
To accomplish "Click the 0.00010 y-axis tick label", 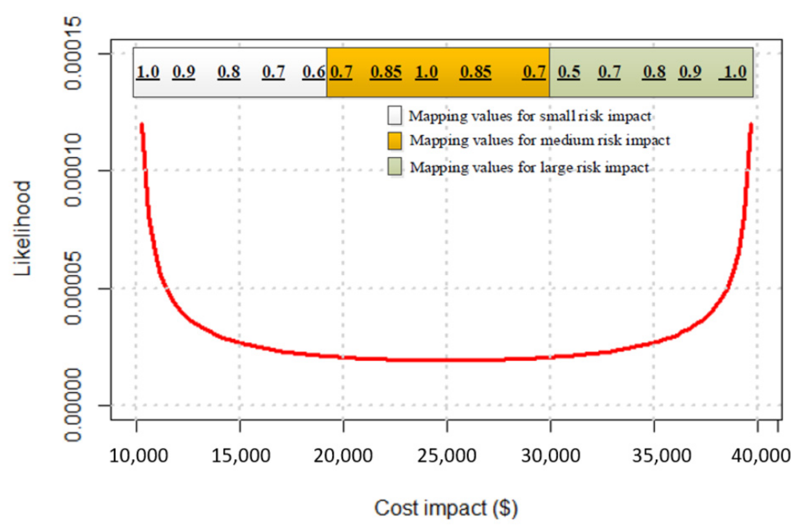I will [73, 170].
